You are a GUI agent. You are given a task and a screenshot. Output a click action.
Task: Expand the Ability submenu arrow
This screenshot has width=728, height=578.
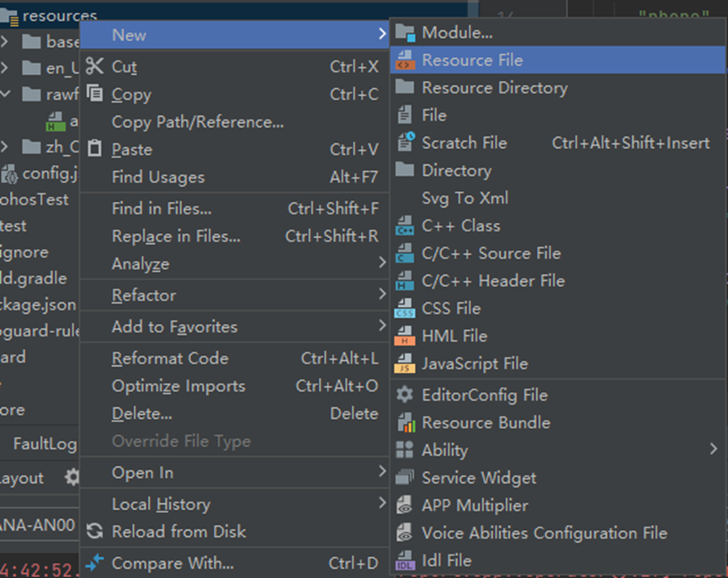coord(713,449)
